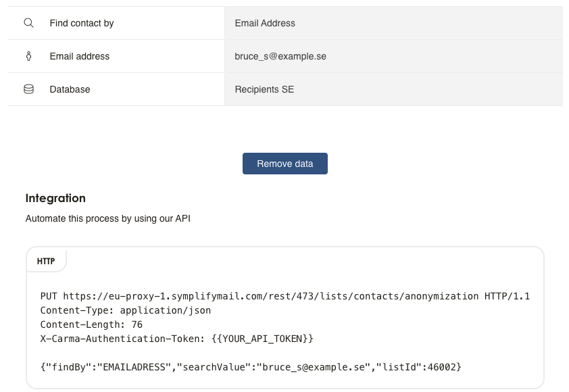569x392 pixels.
Task: Click the Integration heading
Action: coord(55,198)
